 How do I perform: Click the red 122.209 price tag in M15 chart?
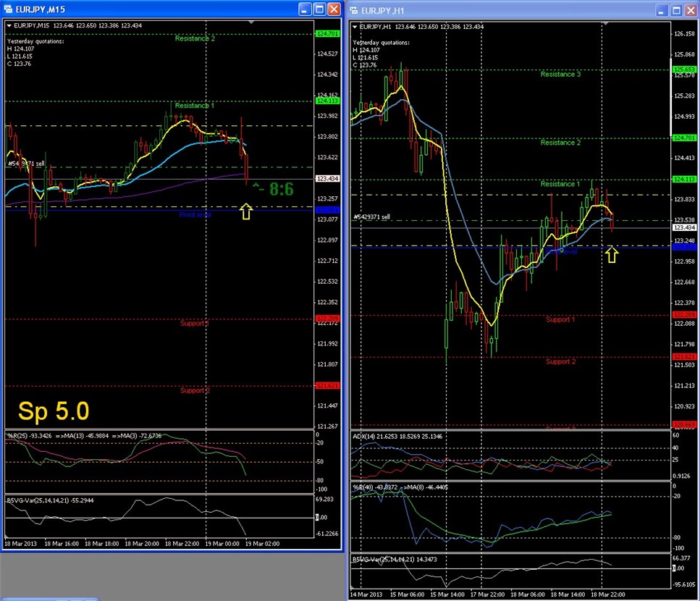[328, 319]
